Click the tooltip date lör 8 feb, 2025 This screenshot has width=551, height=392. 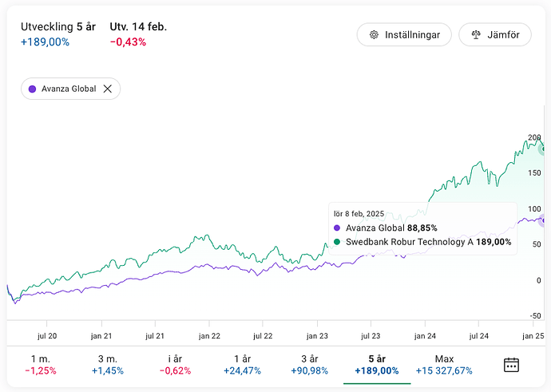(359, 214)
